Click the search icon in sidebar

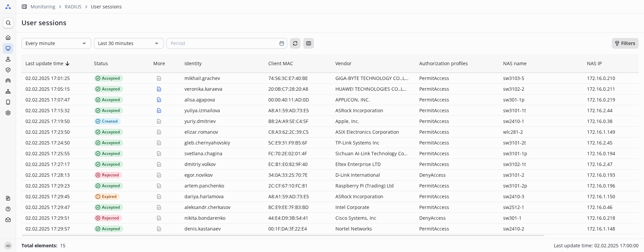[8, 23]
